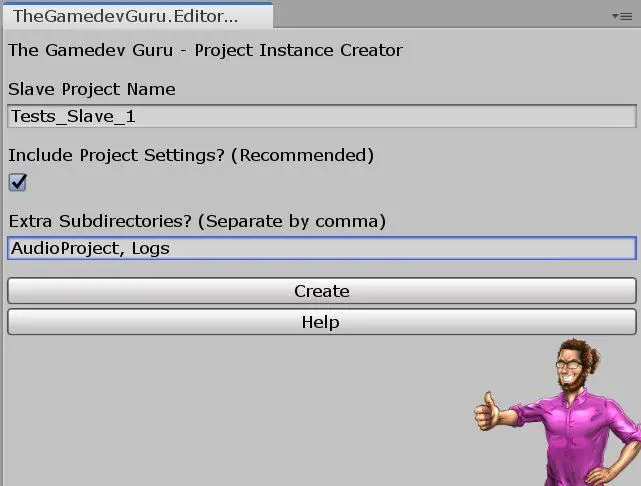Screen dimensions: 641x486
Task: Open the Help button
Action: pyautogui.click(x=321, y=322)
